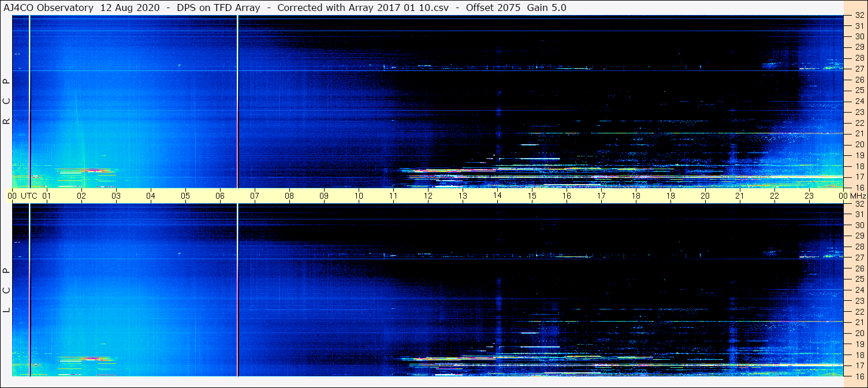Click the UTC label on the time axis
This screenshot has height=388, width=868.
tap(29, 196)
